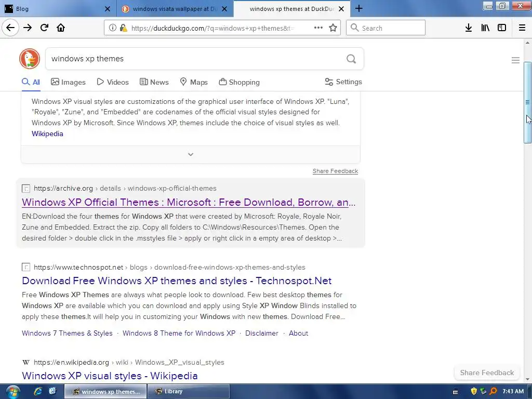Show site information icon in address bar

tap(113, 28)
